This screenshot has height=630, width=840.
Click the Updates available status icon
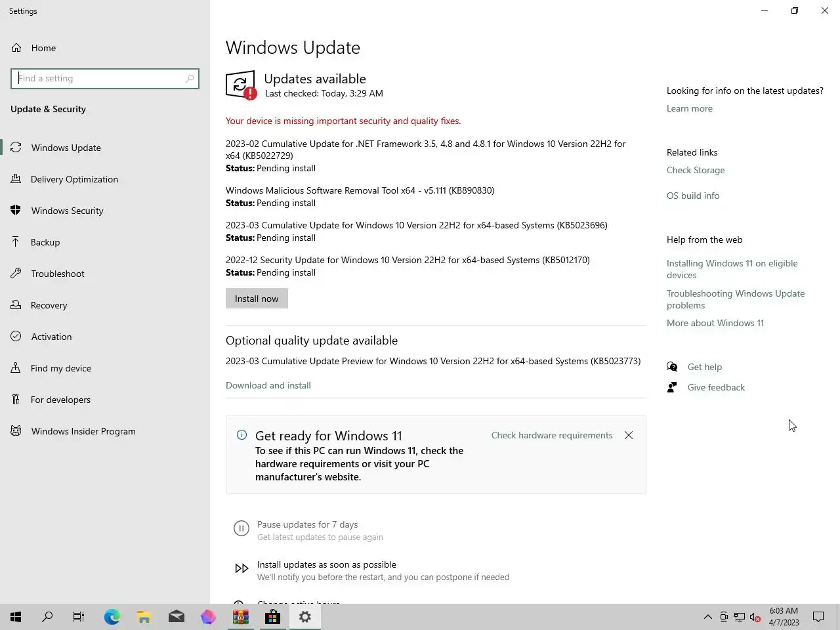(241, 85)
